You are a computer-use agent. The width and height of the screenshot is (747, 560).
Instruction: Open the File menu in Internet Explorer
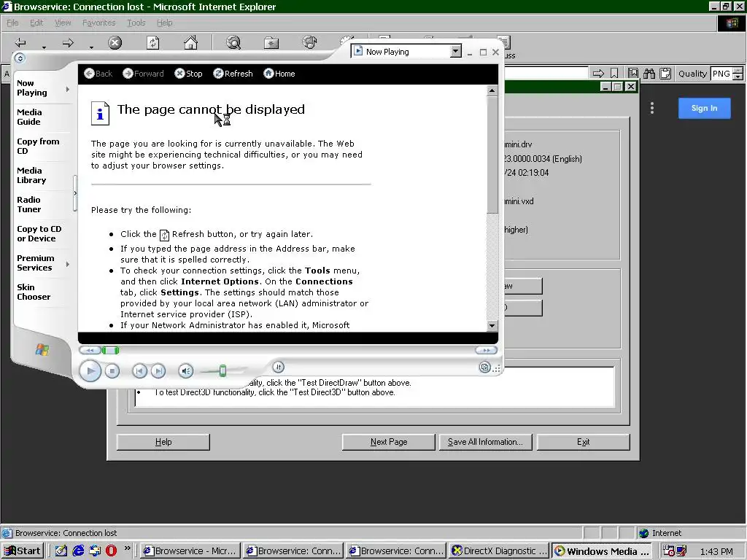click(x=12, y=23)
